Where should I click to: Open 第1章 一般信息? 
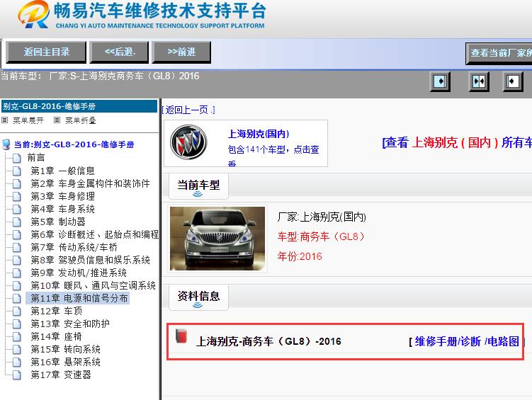[x=63, y=171]
